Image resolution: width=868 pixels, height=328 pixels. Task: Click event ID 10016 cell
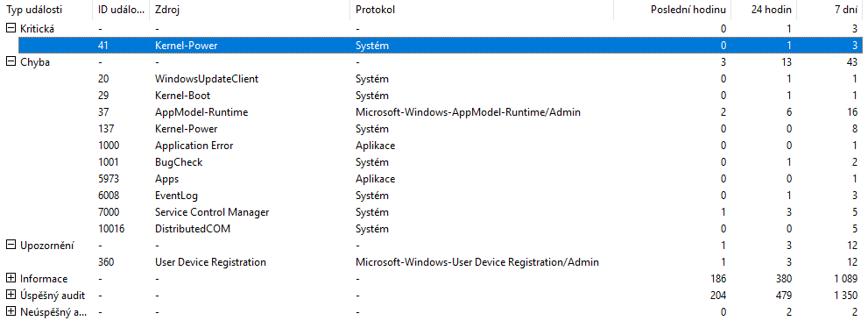[x=110, y=228]
